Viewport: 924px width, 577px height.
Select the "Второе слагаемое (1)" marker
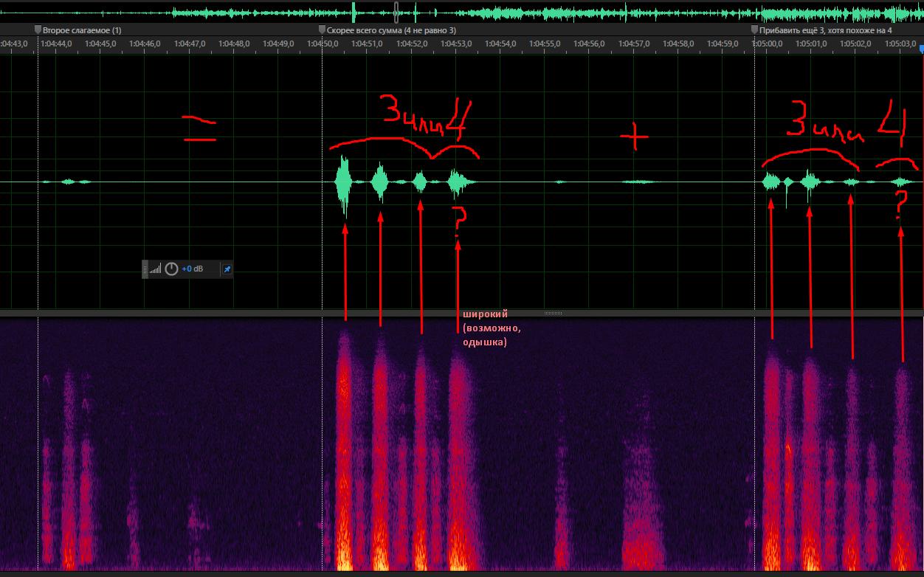pos(78,30)
